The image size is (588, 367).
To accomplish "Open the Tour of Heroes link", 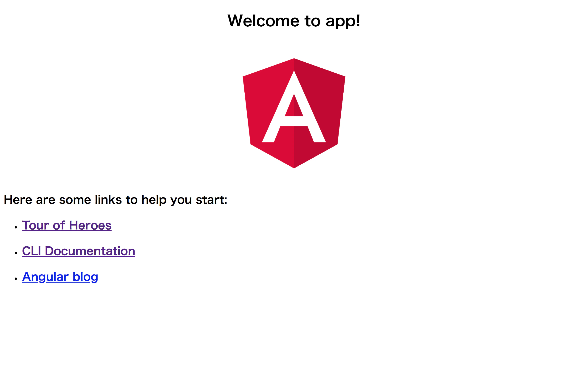I will pyautogui.click(x=67, y=225).
